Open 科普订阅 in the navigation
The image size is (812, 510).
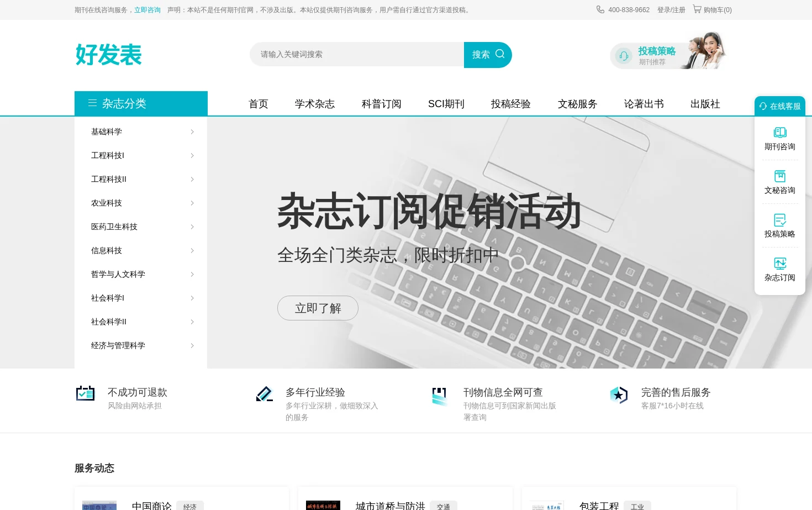(382, 104)
